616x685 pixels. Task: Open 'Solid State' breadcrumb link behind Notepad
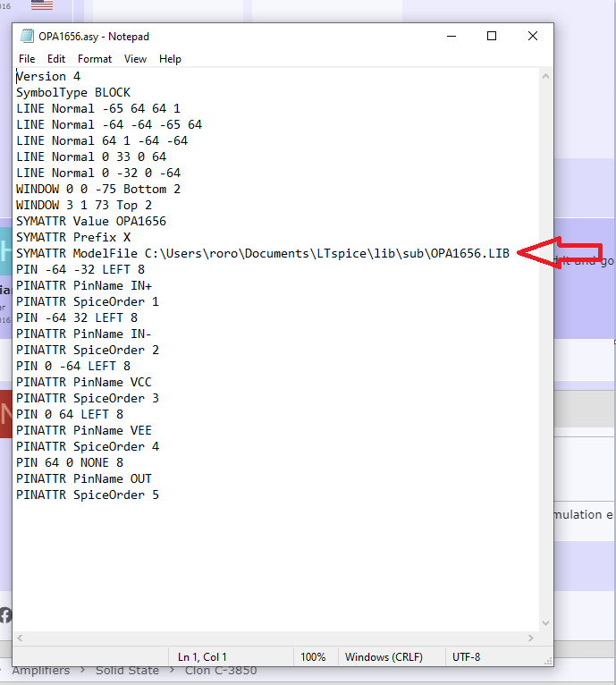[x=127, y=671]
